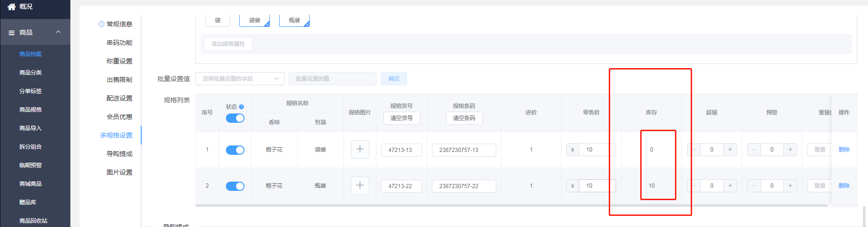Toggle status switch for 袋装 row
The width and height of the screenshot is (868, 227).
(x=235, y=150)
